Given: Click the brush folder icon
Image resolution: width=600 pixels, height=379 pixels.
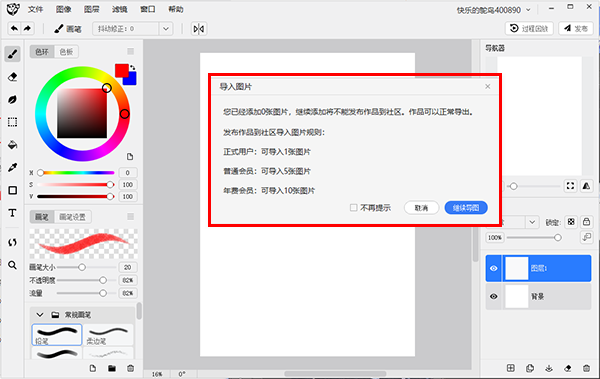Looking at the screenshot, I should (x=112, y=368).
